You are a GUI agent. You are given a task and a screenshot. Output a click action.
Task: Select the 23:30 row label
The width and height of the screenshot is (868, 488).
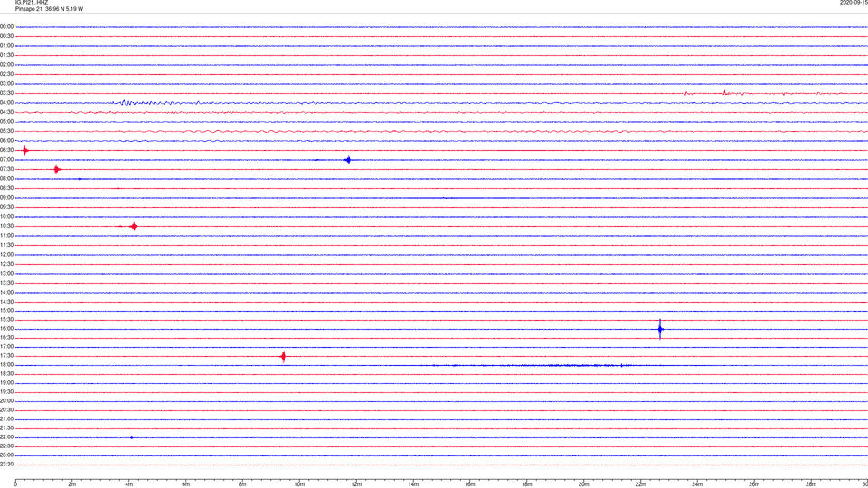pyautogui.click(x=7, y=465)
